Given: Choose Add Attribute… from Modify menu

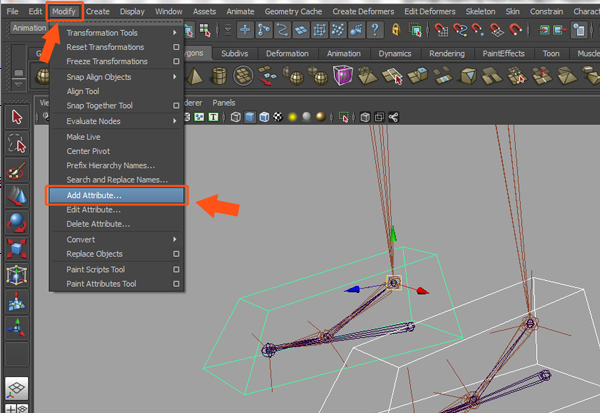Looking at the screenshot, I should (116, 196).
